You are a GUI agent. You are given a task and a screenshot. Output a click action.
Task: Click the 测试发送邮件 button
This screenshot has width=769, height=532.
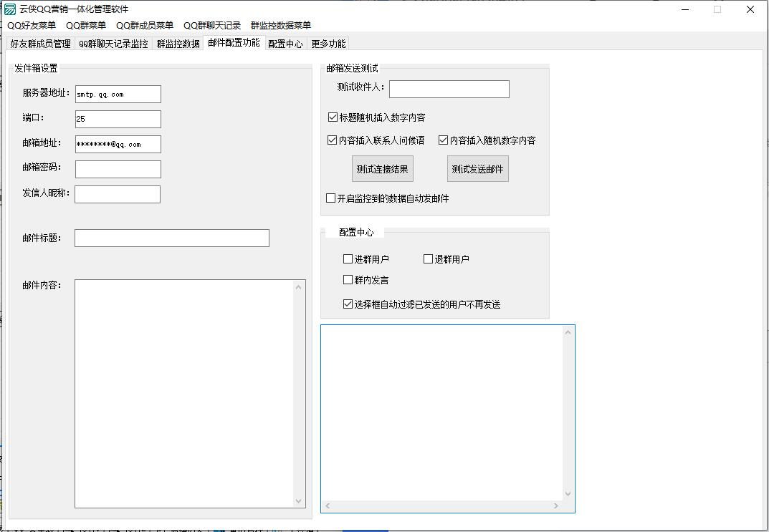478,169
